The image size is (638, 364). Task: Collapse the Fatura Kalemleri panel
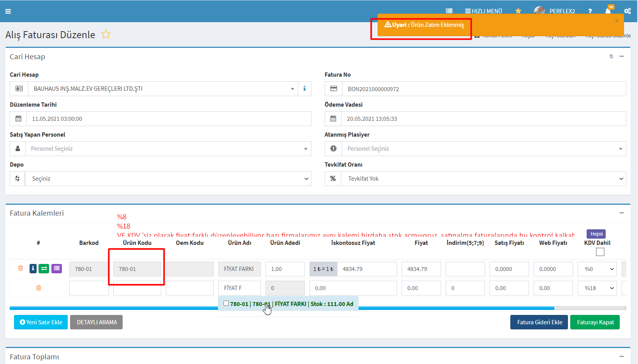[622, 213]
